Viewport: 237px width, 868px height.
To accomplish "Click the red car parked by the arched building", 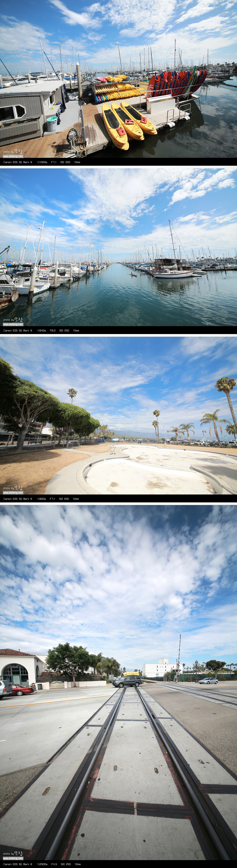I will pos(22,690).
